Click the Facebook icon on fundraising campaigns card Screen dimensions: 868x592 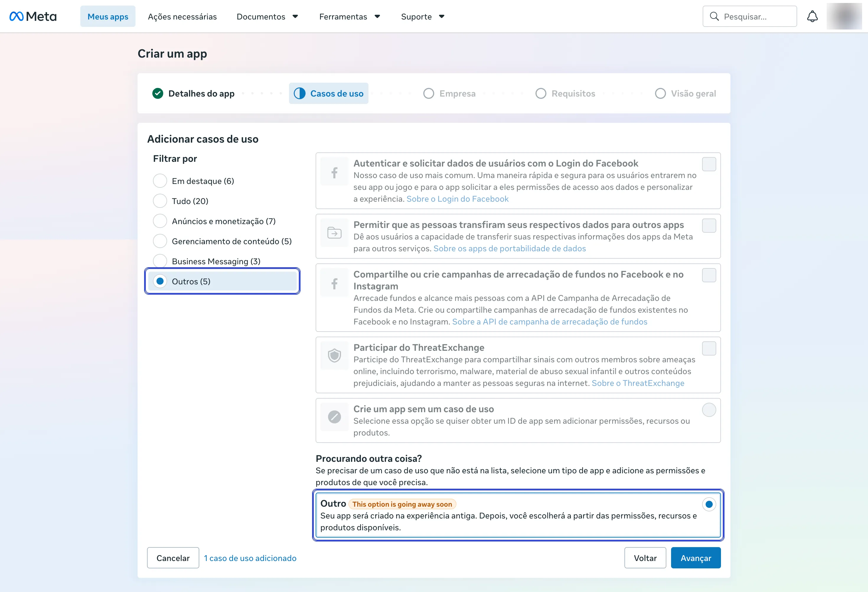[x=334, y=283]
